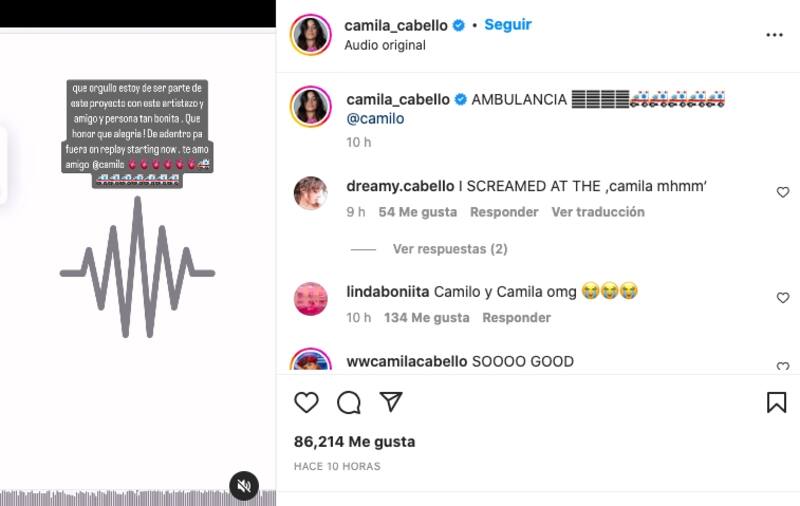
Task: View lindaboniita's profile avatar
Action: (x=311, y=298)
